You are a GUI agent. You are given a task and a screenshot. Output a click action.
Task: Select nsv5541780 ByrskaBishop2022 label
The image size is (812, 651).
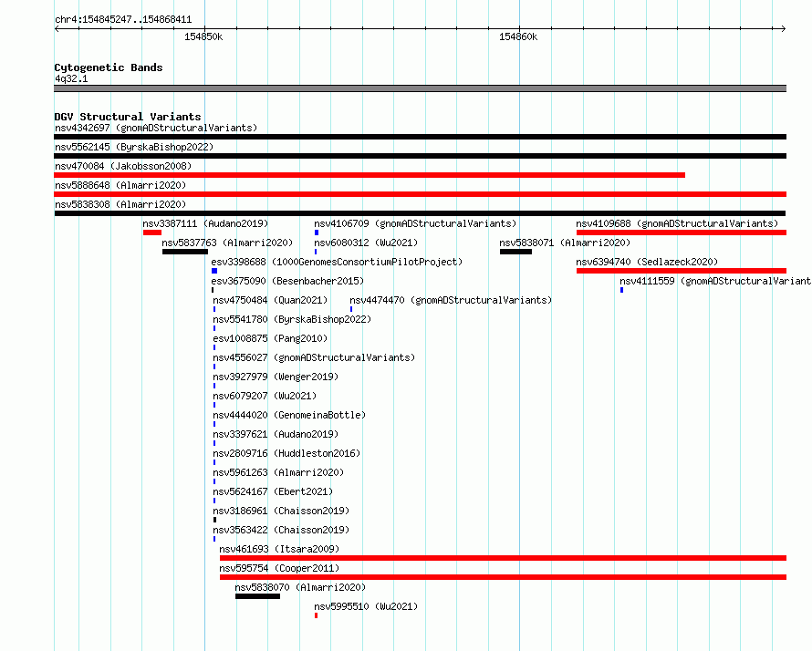click(x=292, y=319)
